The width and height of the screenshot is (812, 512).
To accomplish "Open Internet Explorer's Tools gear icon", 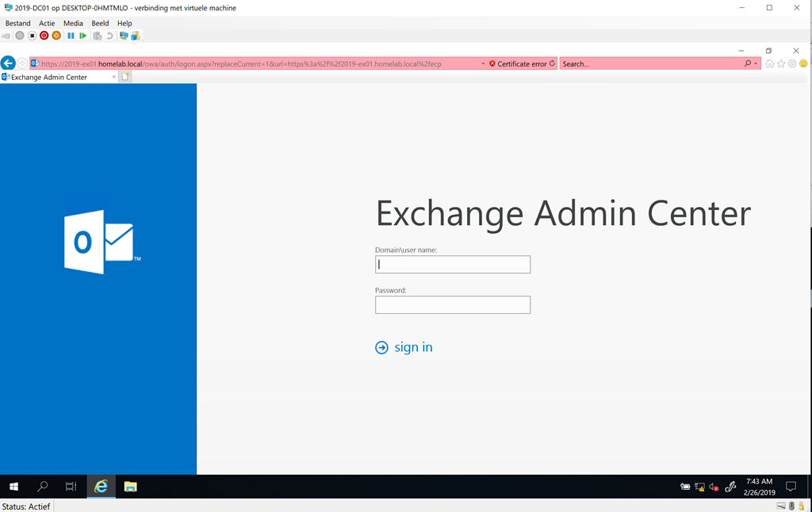I will tap(792, 63).
